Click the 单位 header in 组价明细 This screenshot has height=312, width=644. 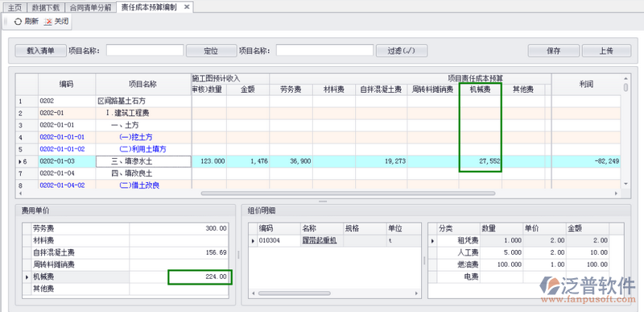pyautogui.click(x=404, y=228)
